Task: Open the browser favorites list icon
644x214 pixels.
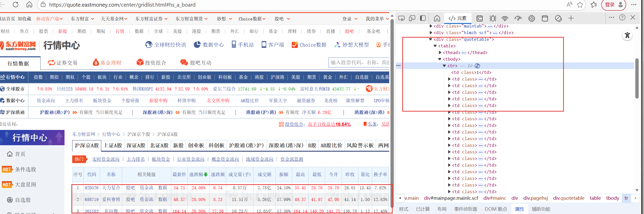Action: pos(594,5)
